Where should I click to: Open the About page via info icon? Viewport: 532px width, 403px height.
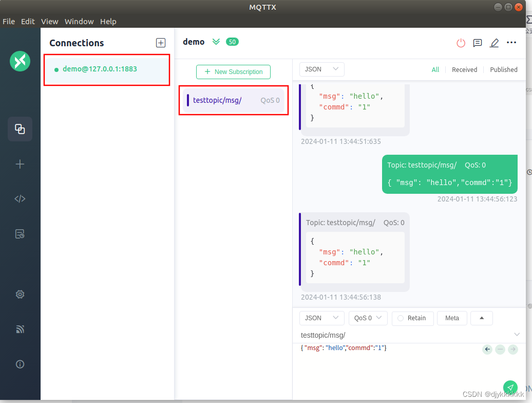tap(20, 364)
